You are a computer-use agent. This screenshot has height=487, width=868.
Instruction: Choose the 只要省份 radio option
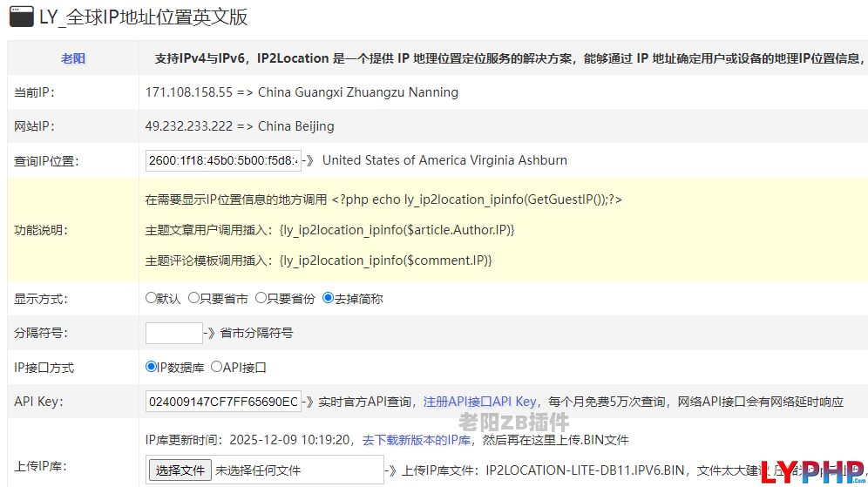coord(261,298)
